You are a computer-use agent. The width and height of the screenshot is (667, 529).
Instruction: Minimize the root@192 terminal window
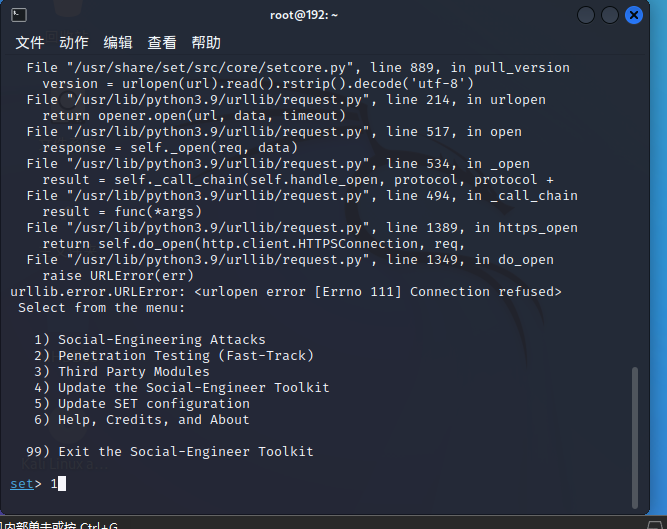(586, 15)
